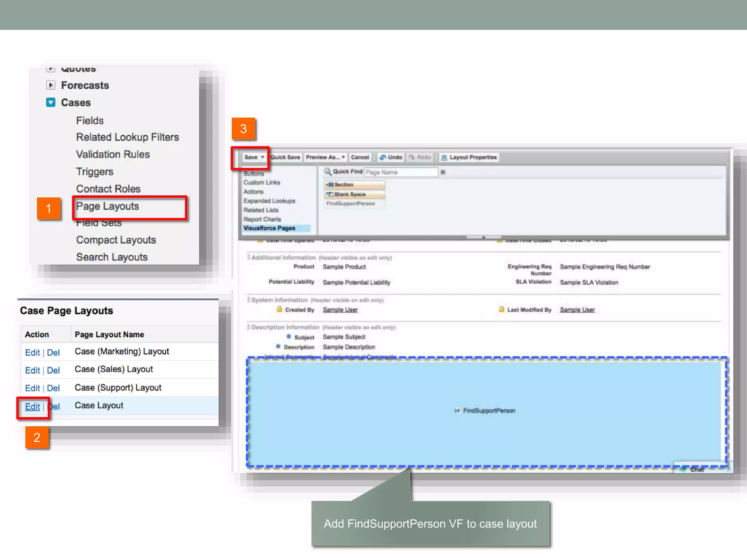This screenshot has width=747, height=560.
Task: Open Validation Rules under Cases
Action: coord(113,154)
